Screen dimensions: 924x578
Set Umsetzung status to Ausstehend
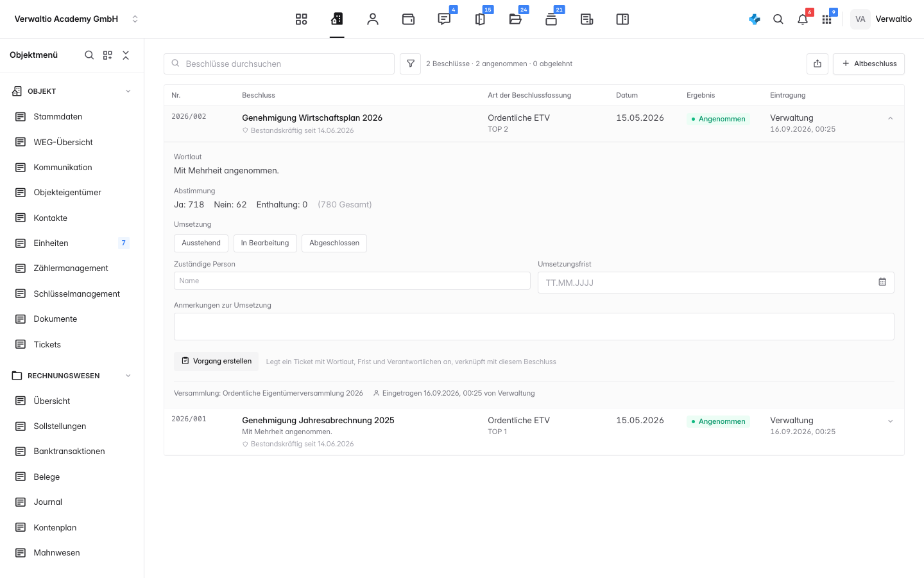click(201, 243)
